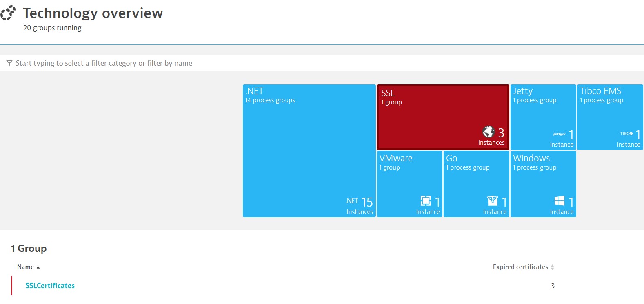Click the Go gopher icon
644x304 pixels.
[493, 200]
